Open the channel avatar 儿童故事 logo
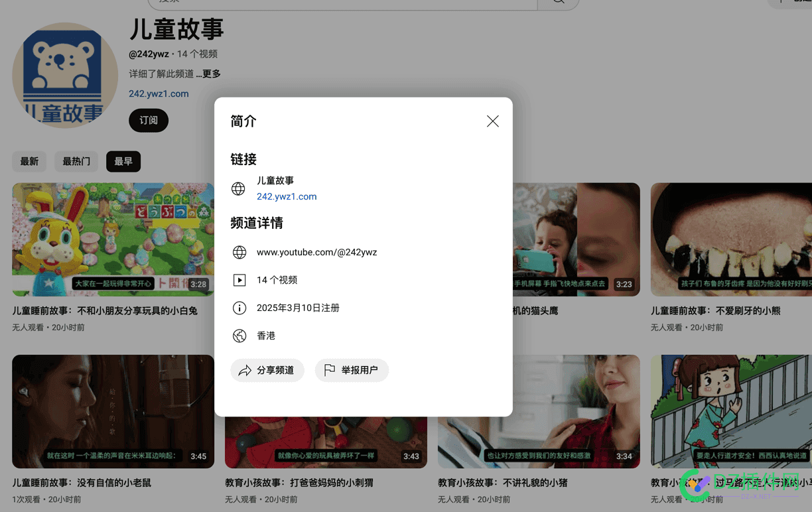Screen dimensions: 812x512 pos(65,76)
